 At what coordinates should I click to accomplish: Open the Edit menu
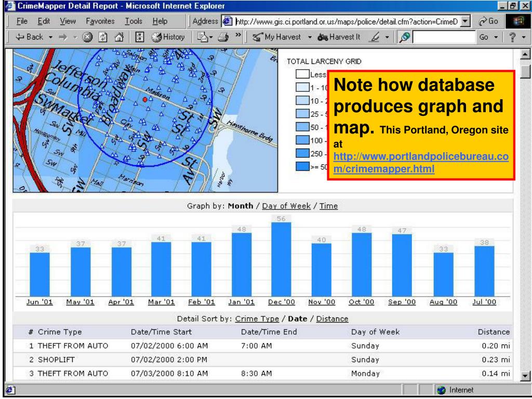pyautogui.click(x=44, y=21)
